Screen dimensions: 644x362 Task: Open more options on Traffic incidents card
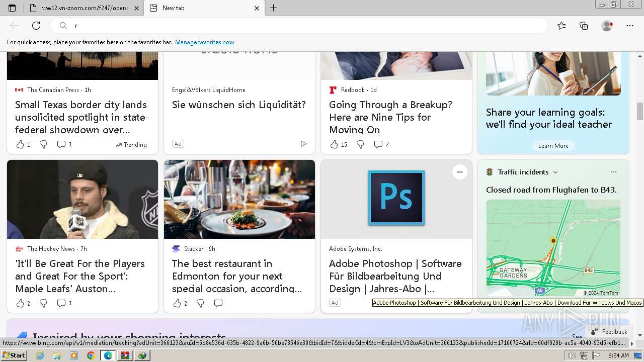(x=613, y=172)
